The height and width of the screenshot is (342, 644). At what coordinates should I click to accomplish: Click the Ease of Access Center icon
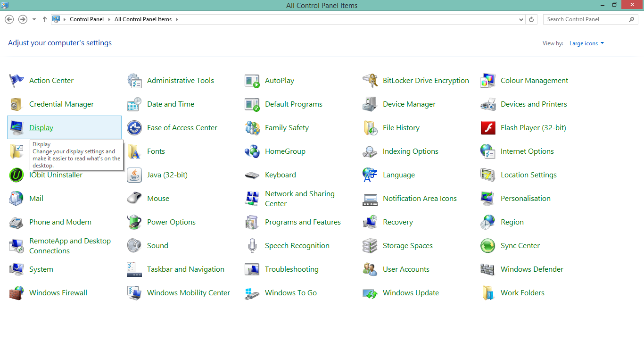click(134, 128)
